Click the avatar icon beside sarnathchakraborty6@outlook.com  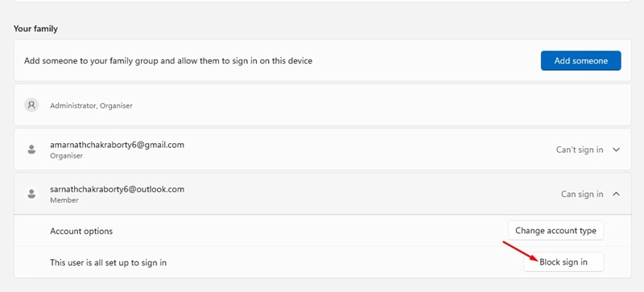click(x=31, y=194)
